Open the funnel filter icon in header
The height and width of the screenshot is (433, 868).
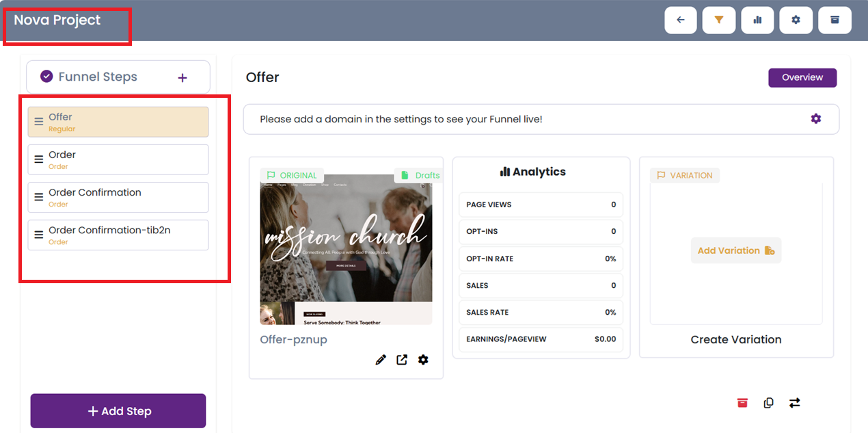coord(718,21)
